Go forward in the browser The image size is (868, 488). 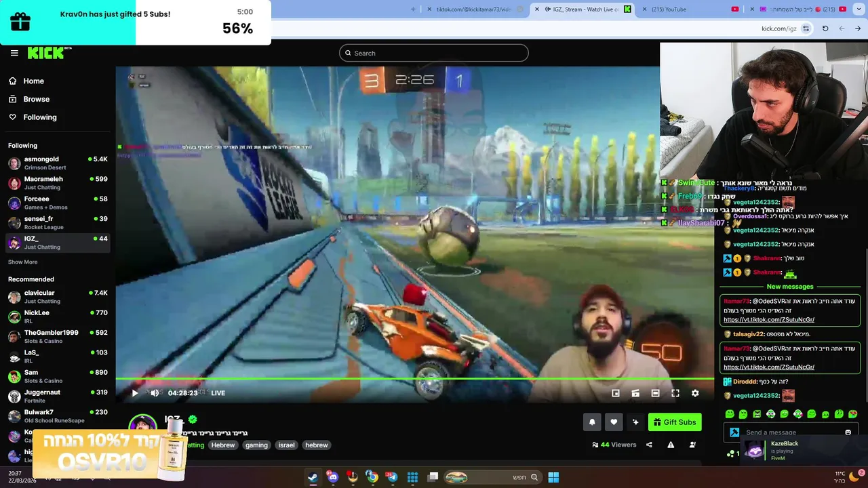click(842, 28)
